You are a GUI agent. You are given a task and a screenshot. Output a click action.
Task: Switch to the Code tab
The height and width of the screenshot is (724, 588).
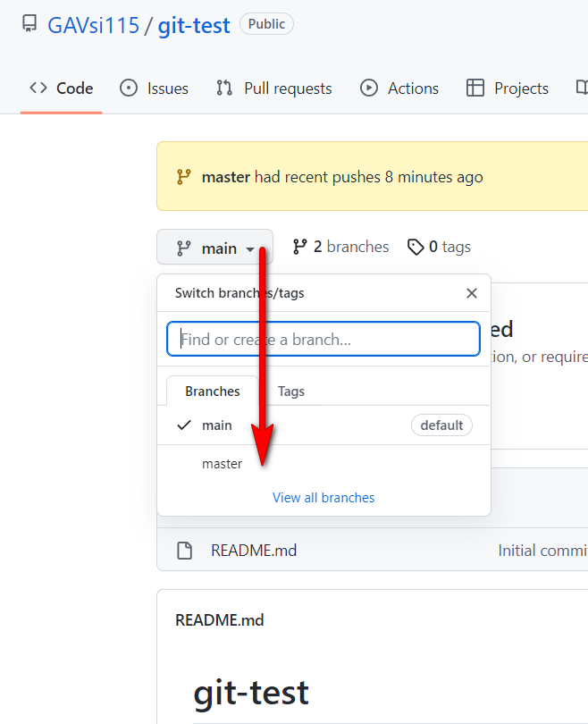(x=61, y=88)
